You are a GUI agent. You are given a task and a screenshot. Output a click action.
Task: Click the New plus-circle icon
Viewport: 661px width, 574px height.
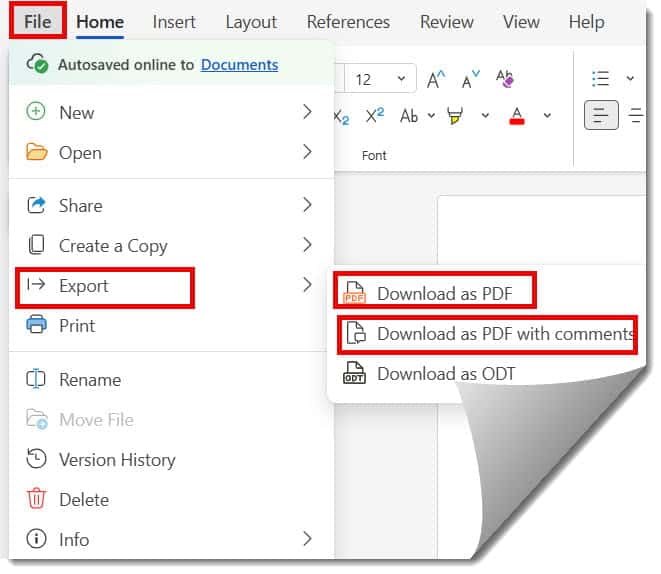(36, 112)
